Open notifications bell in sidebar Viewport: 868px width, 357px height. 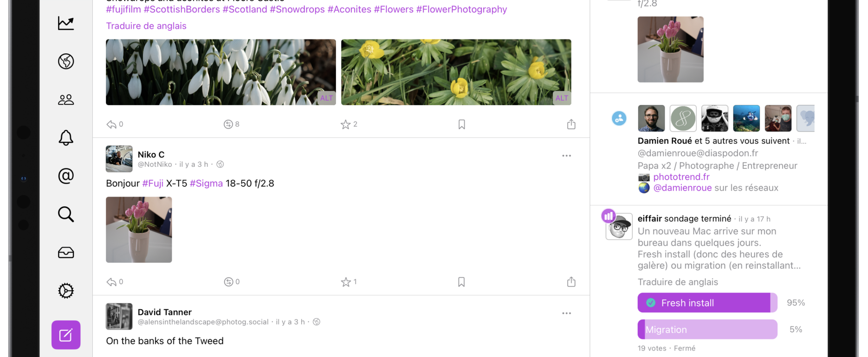(x=66, y=138)
